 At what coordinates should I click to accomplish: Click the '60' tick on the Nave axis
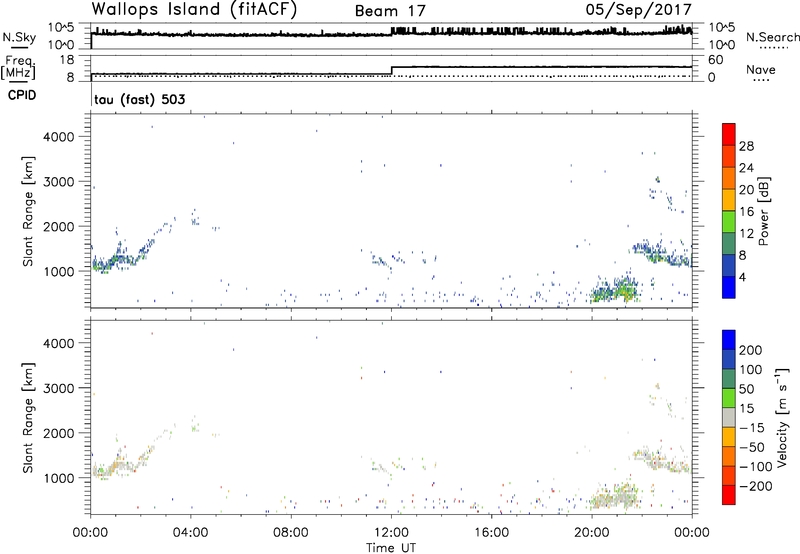point(715,60)
